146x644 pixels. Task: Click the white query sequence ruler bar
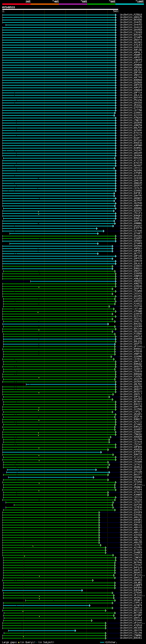click(x=60, y=10)
